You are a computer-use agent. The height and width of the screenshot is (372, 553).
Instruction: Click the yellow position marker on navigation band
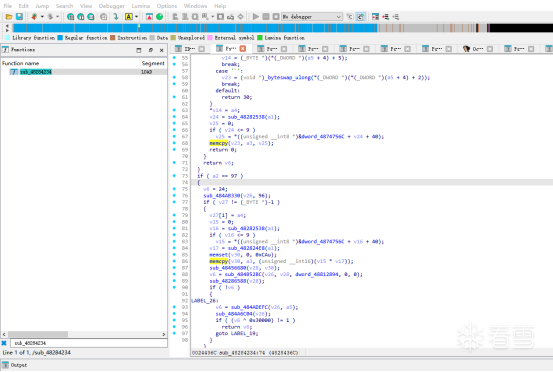point(139,26)
